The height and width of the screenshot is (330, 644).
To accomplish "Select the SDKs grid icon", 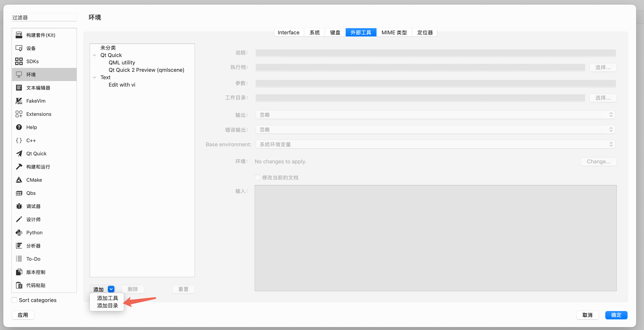I will (x=19, y=61).
